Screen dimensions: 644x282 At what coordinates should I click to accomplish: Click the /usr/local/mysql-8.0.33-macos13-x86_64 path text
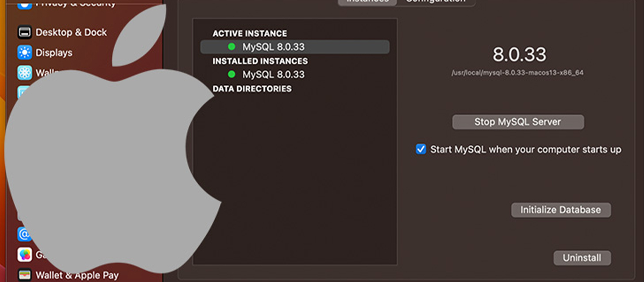click(x=517, y=73)
